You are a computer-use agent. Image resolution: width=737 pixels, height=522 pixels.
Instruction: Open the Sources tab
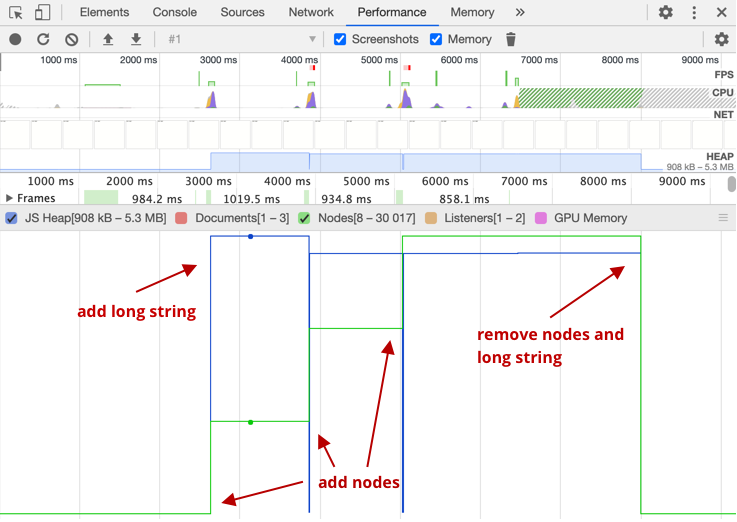click(x=243, y=12)
